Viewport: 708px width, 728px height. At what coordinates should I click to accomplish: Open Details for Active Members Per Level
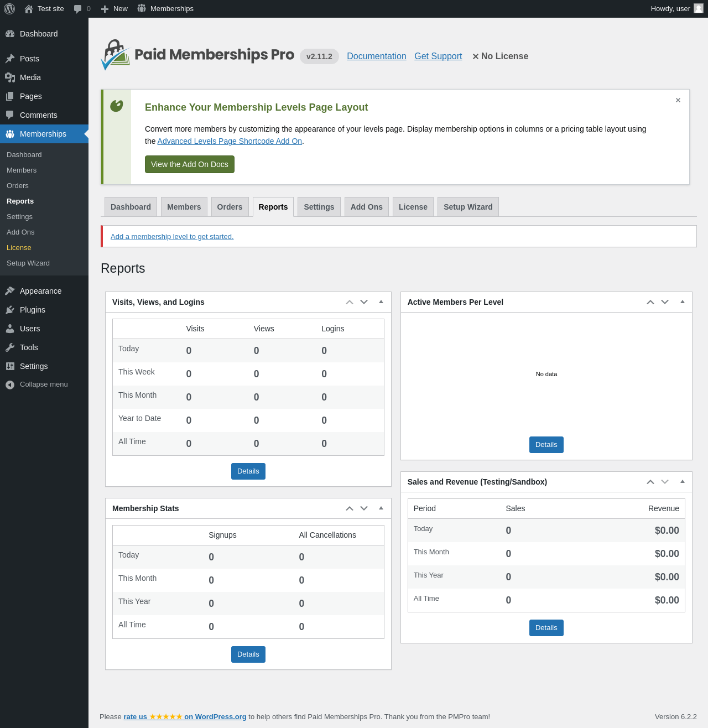546,445
